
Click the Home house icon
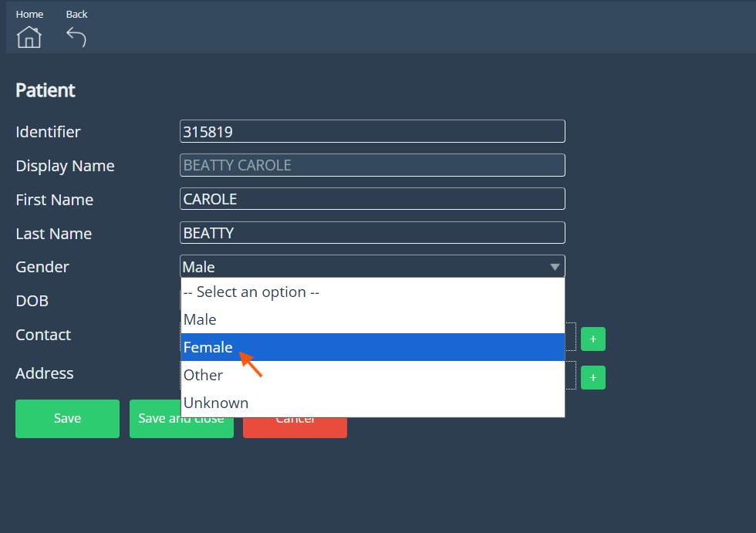click(29, 36)
